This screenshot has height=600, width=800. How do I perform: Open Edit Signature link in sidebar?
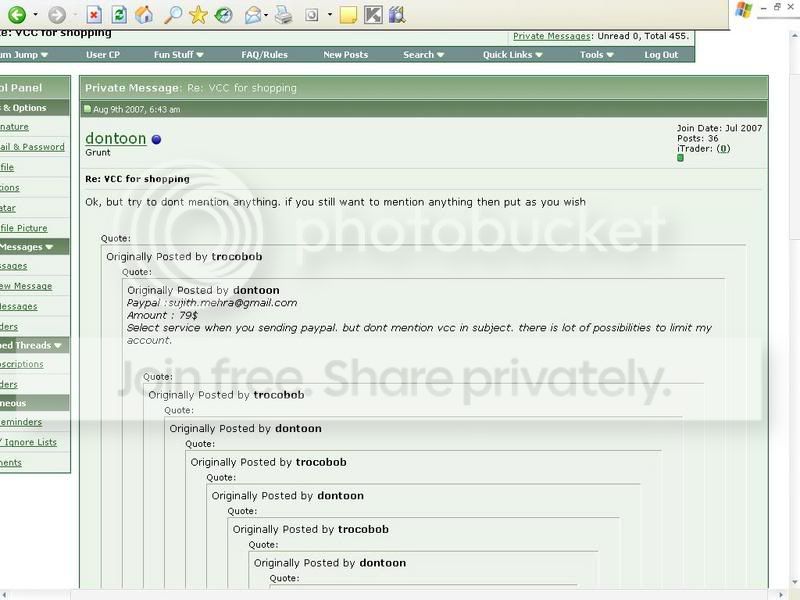tap(14, 127)
